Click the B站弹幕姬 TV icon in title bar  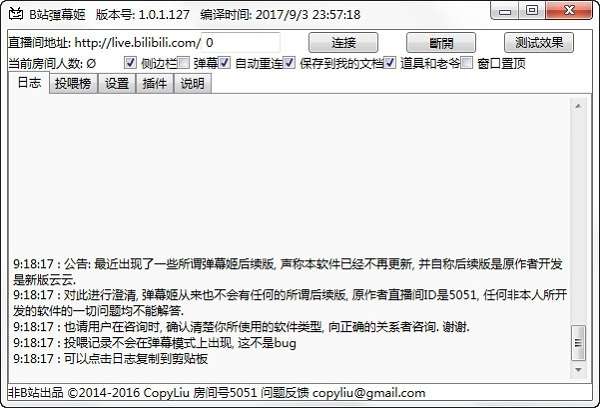pyautogui.click(x=16, y=14)
